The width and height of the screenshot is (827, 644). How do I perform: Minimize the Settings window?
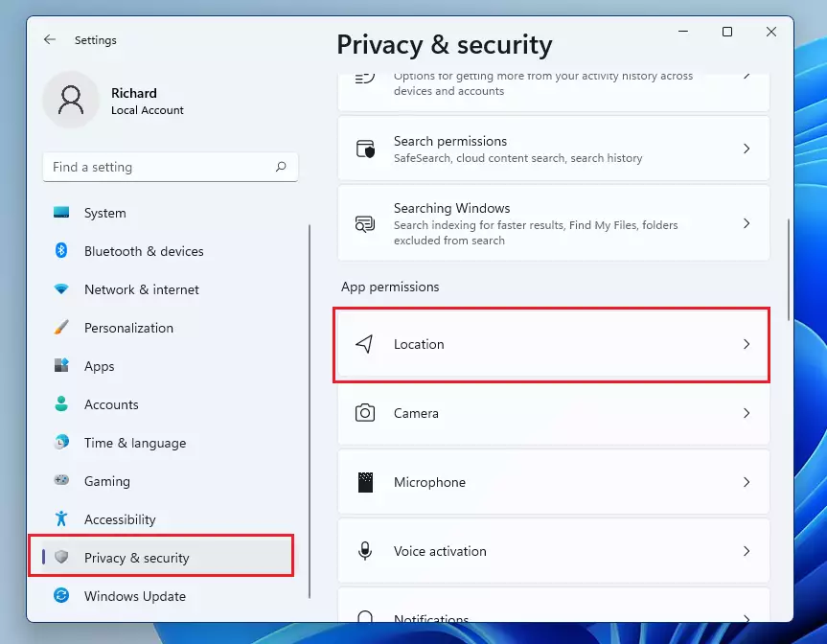click(683, 32)
